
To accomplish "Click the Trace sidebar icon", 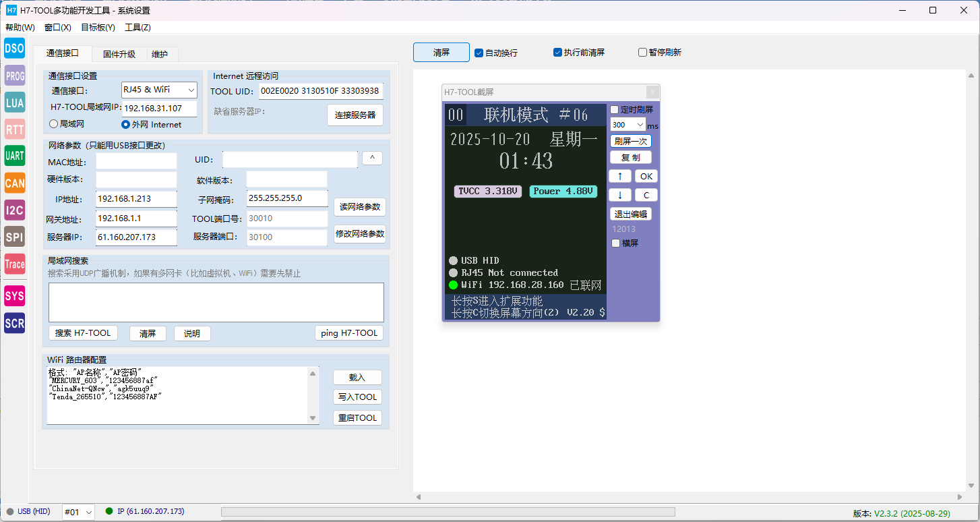I will (x=14, y=264).
